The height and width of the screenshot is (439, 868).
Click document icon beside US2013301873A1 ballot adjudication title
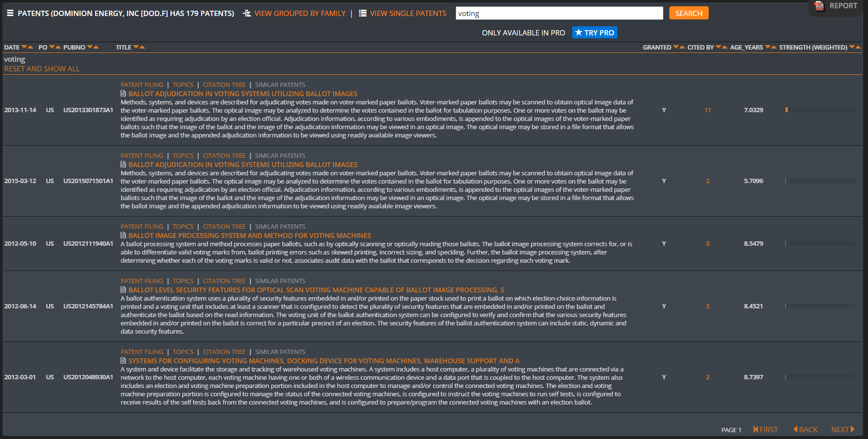click(x=123, y=93)
